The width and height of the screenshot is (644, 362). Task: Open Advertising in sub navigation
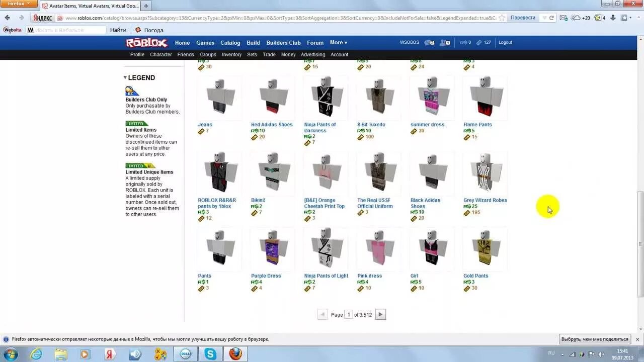click(x=313, y=55)
